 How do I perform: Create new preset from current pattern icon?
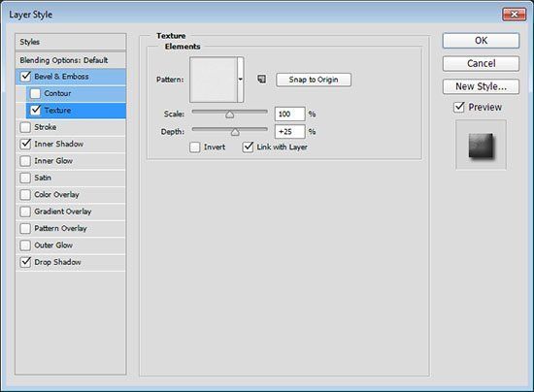coord(261,80)
